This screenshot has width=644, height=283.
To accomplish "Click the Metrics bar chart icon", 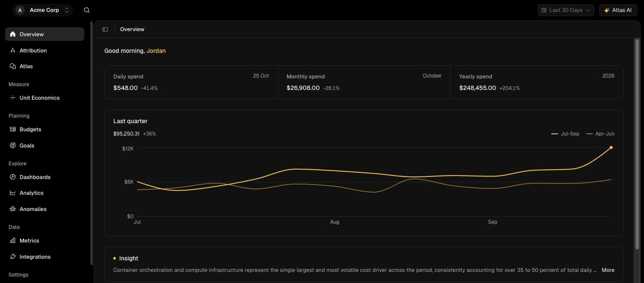I will tap(13, 240).
